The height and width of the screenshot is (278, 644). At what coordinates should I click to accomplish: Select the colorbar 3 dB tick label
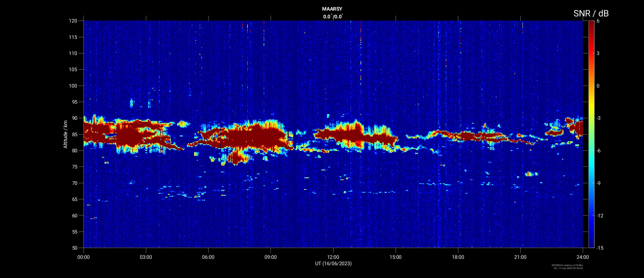click(x=598, y=53)
